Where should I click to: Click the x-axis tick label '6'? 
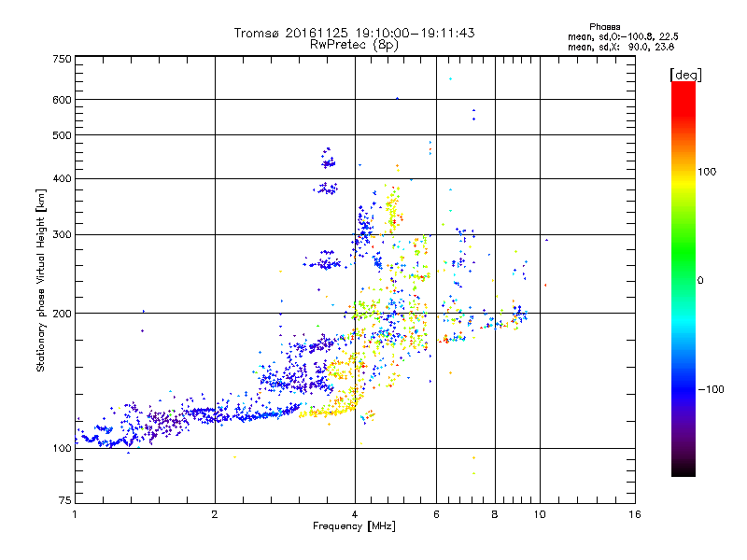click(436, 514)
